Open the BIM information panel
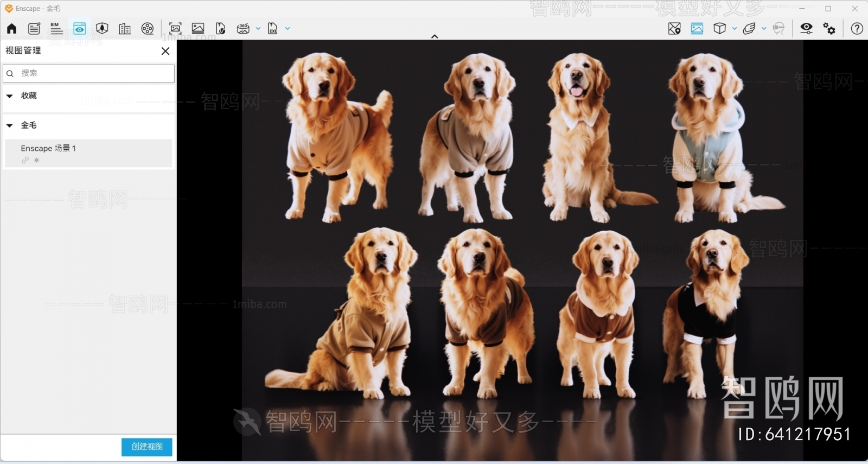This screenshot has width=868, height=464. point(56,29)
